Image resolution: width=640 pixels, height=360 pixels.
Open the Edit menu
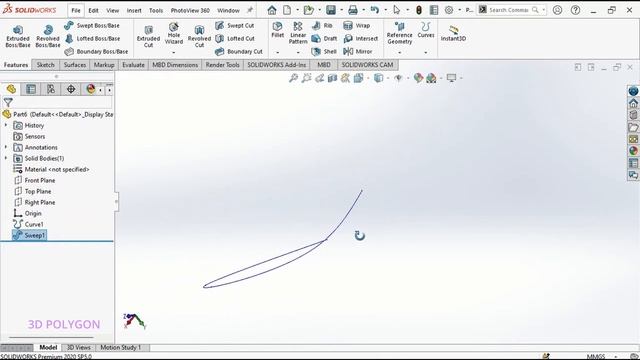coord(93,10)
